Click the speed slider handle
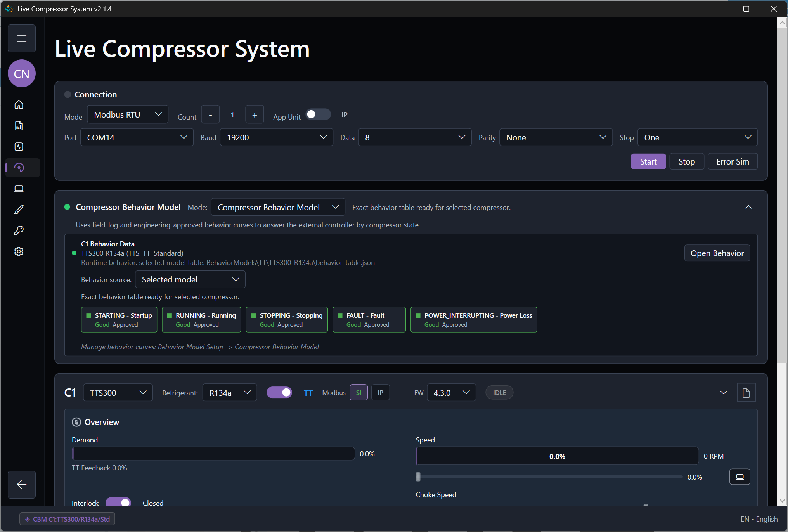 pos(418,477)
